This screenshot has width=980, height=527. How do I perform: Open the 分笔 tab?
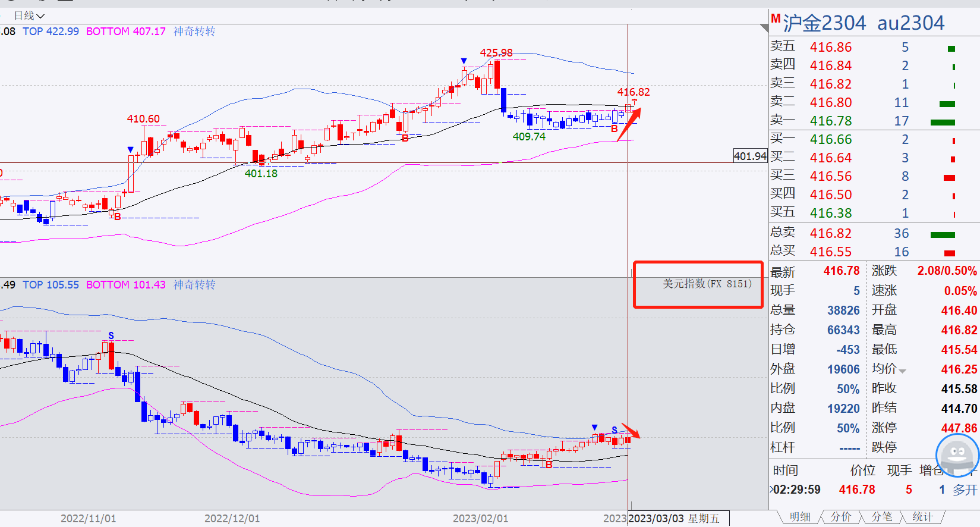point(881,517)
